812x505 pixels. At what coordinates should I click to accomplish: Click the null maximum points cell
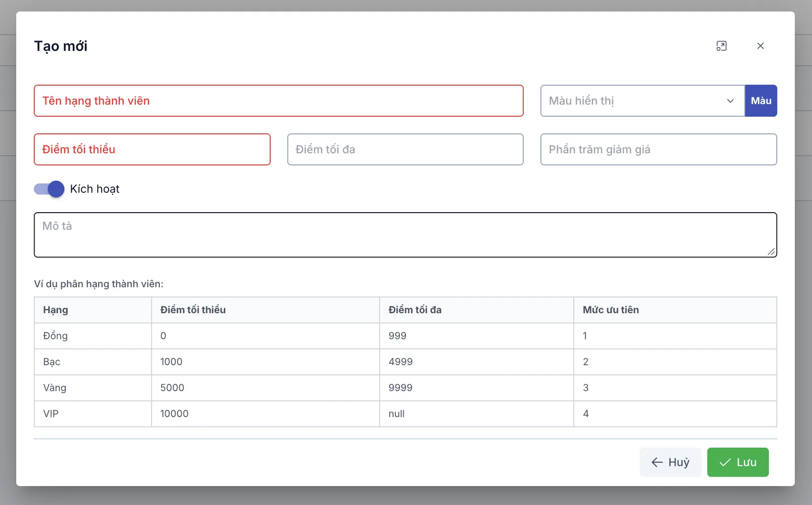477,414
